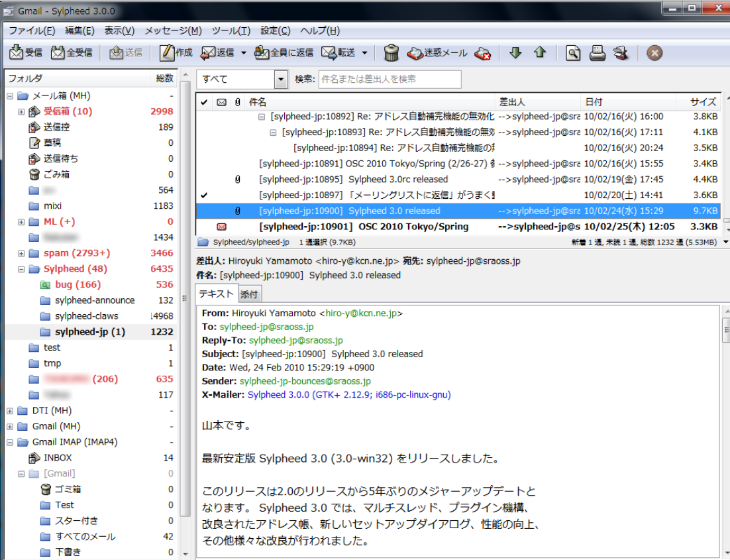Click the check mark column header
The width and height of the screenshot is (730, 560).
click(204, 102)
